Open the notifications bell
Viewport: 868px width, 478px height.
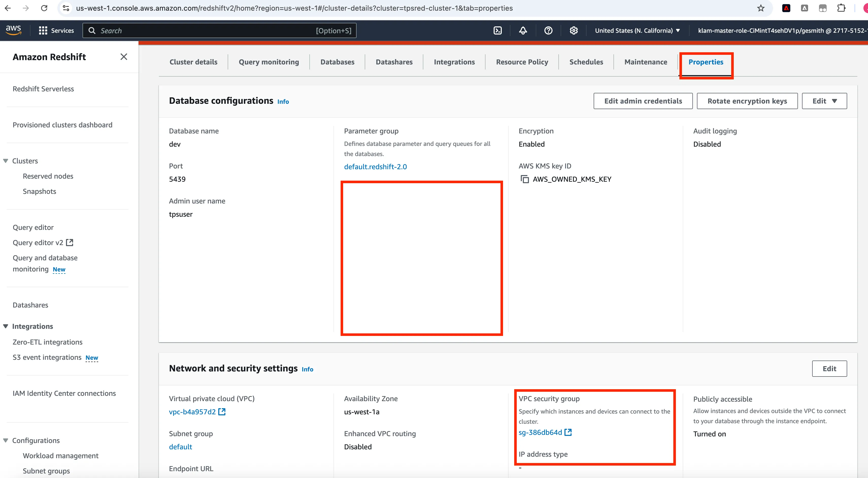click(523, 31)
